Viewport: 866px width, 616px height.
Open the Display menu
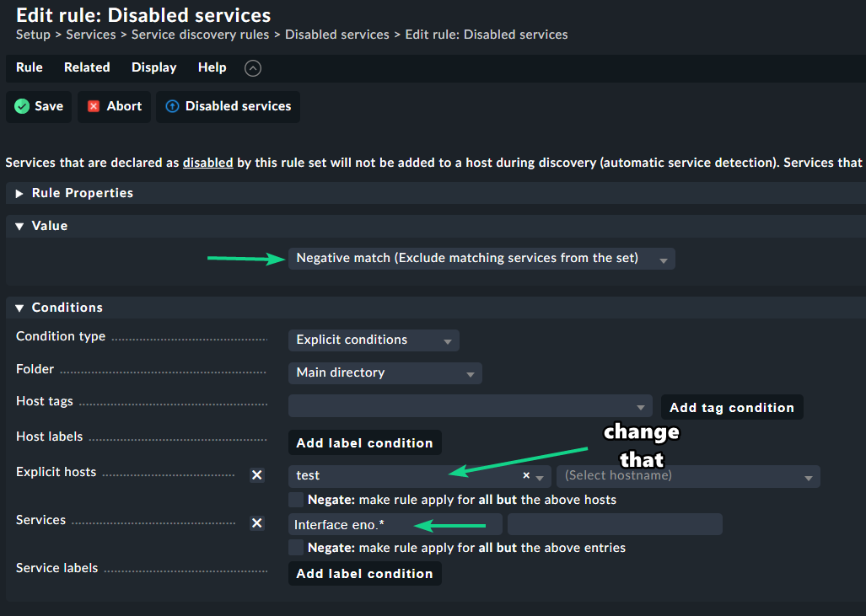pyautogui.click(x=153, y=67)
